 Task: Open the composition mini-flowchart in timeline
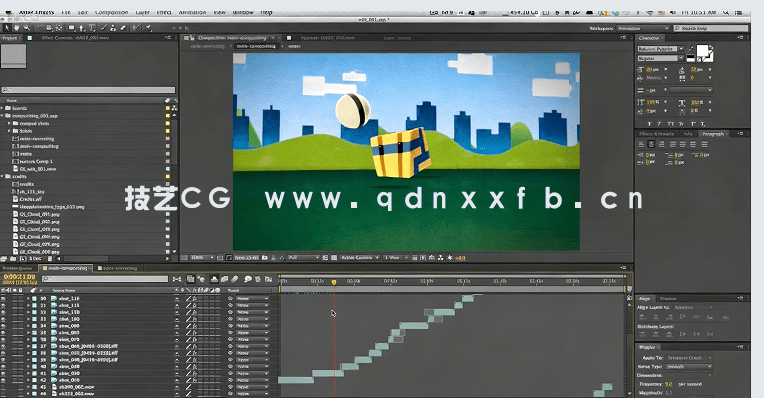(x=177, y=279)
